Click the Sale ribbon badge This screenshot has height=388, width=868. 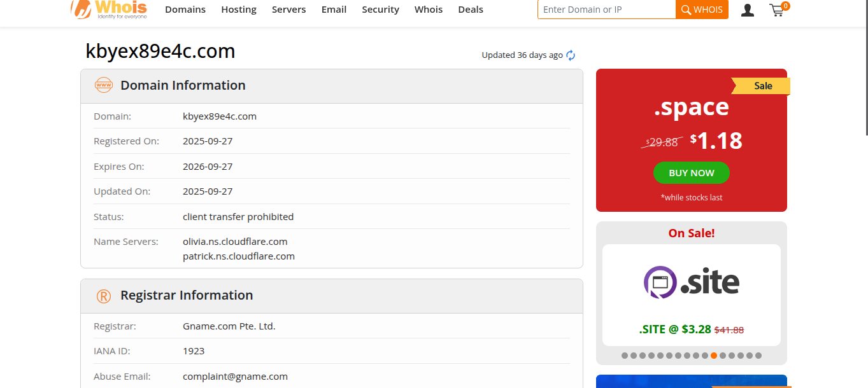[761, 86]
